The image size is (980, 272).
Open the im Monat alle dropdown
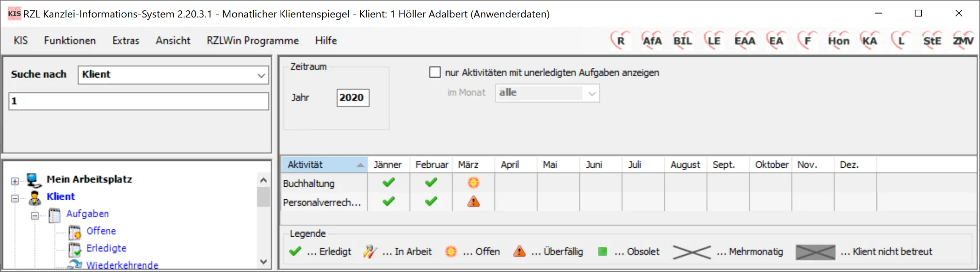click(x=592, y=93)
